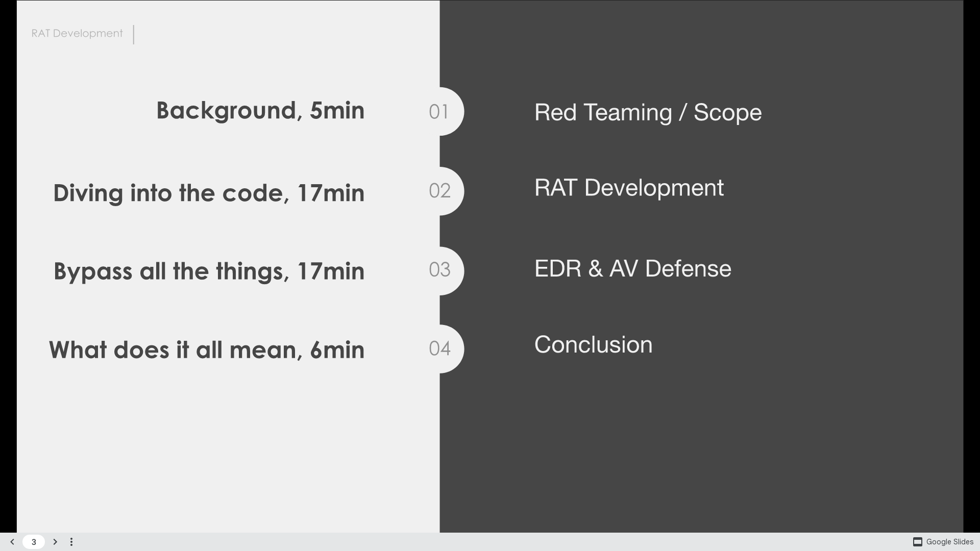Screen dimensions: 980x551
Task: Select the numbered circle 02
Action: tap(439, 191)
